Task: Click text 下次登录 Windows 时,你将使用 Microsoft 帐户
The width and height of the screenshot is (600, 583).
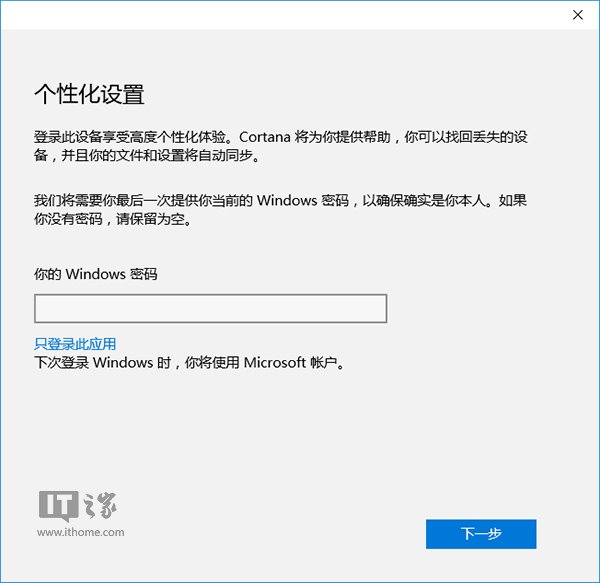Action: point(189,362)
